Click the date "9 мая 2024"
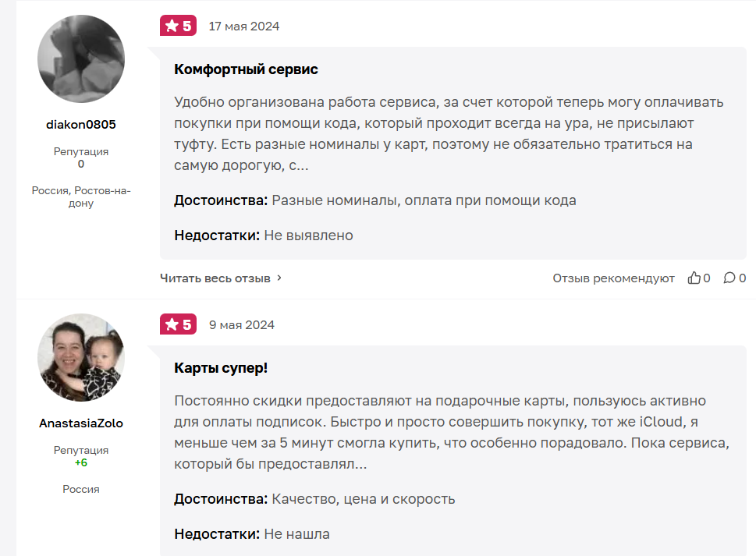This screenshot has width=756, height=556. pyautogui.click(x=241, y=325)
